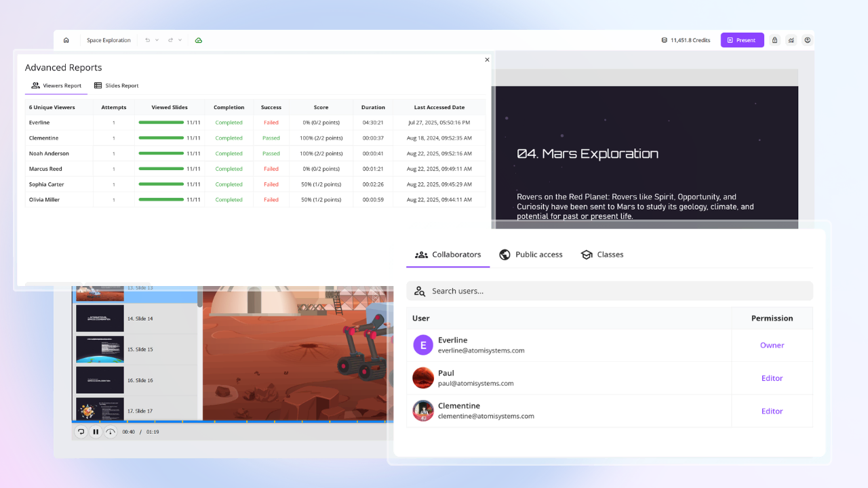The height and width of the screenshot is (488, 868).
Task: Click the credits coin icon
Action: (x=665, y=40)
